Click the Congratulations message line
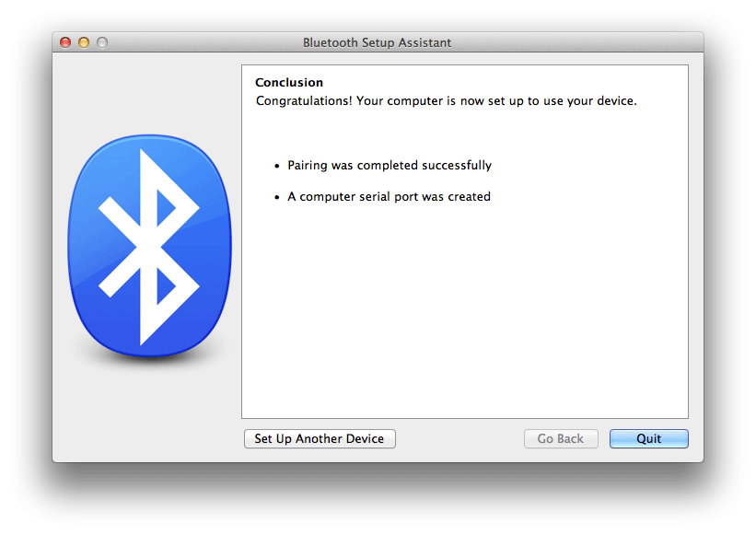 click(446, 100)
